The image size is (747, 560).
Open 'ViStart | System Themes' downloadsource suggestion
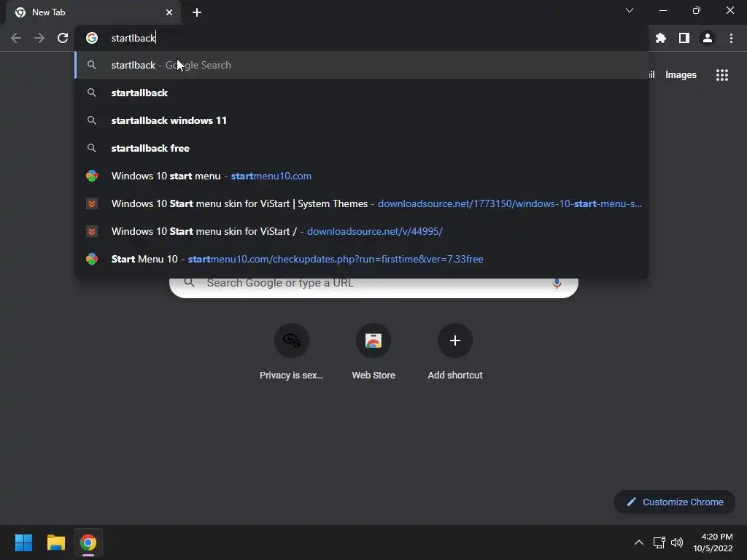[362, 203]
